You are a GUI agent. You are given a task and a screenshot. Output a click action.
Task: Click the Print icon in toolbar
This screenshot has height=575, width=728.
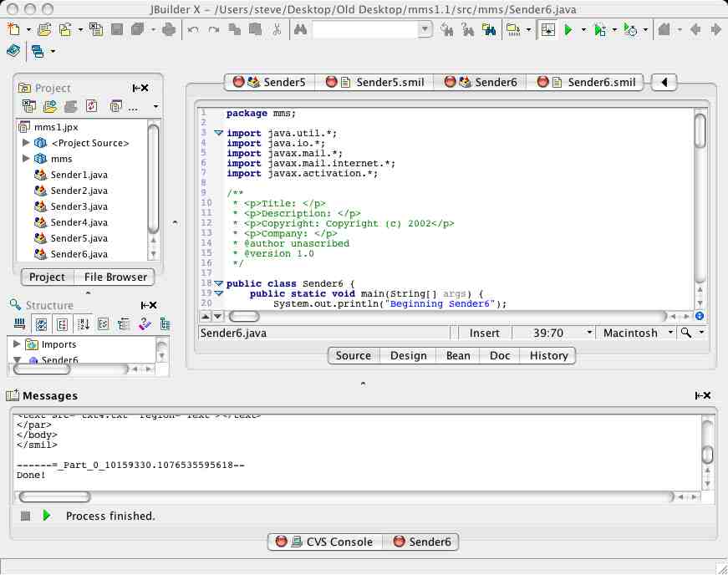pyautogui.click(x=169, y=30)
